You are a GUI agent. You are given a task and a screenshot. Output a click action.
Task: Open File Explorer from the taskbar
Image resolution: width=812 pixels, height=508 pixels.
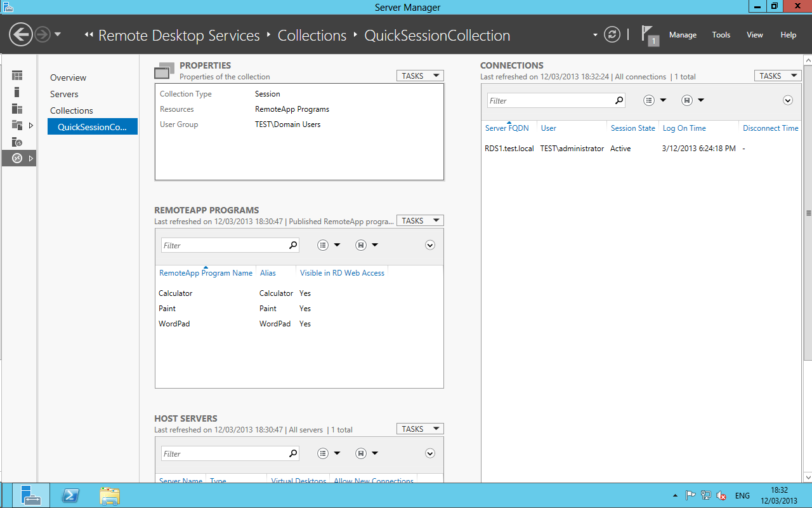pos(110,495)
